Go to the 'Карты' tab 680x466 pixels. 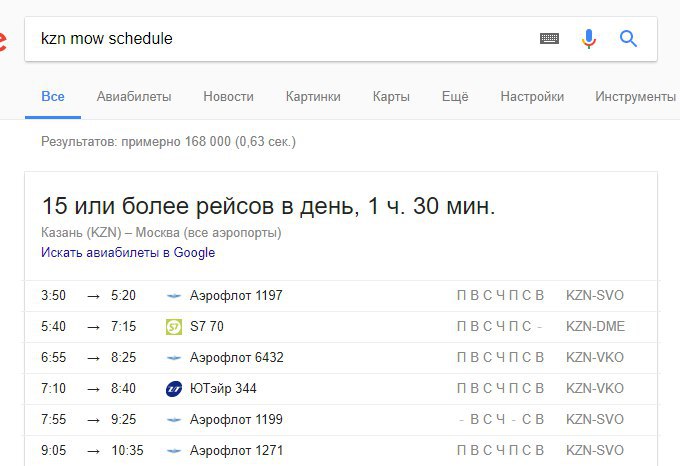click(x=391, y=96)
